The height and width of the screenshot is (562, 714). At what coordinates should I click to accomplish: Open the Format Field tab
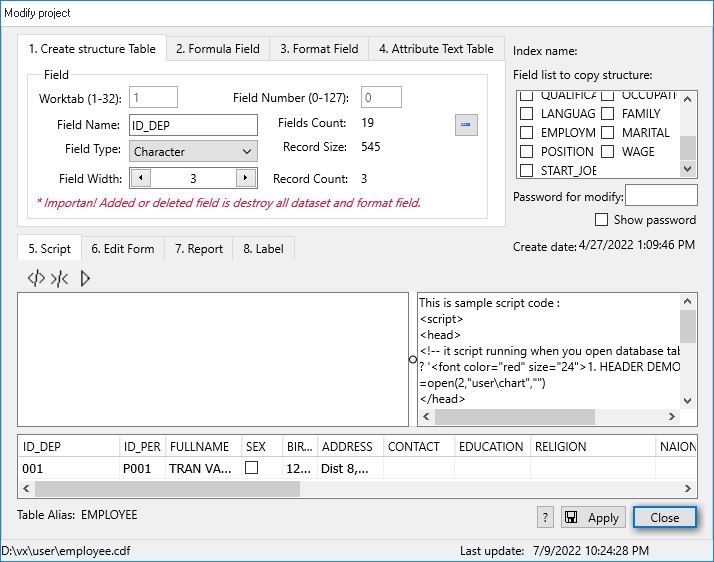[x=319, y=48]
